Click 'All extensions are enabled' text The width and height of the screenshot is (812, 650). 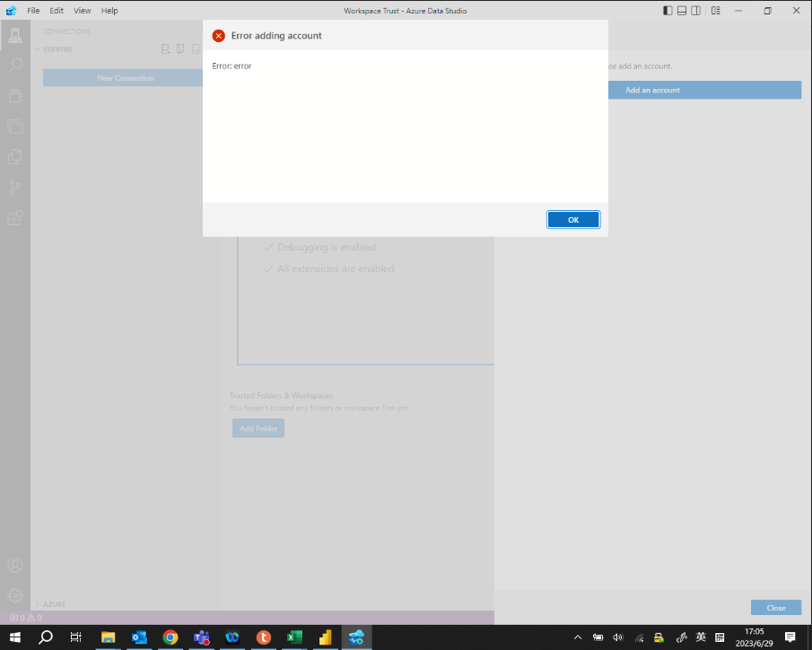tap(336, 268)
